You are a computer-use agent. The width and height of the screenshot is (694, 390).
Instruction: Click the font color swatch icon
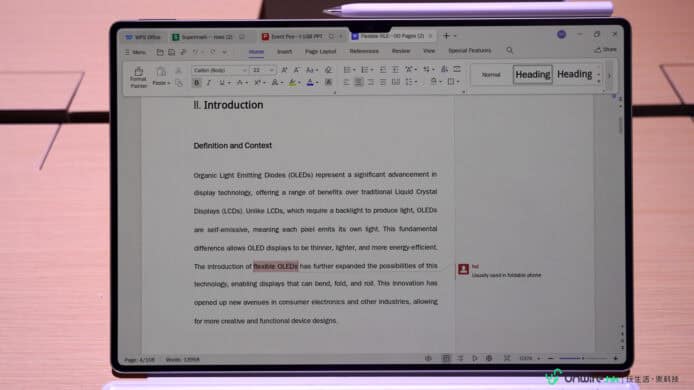click(x=310, y=82)
